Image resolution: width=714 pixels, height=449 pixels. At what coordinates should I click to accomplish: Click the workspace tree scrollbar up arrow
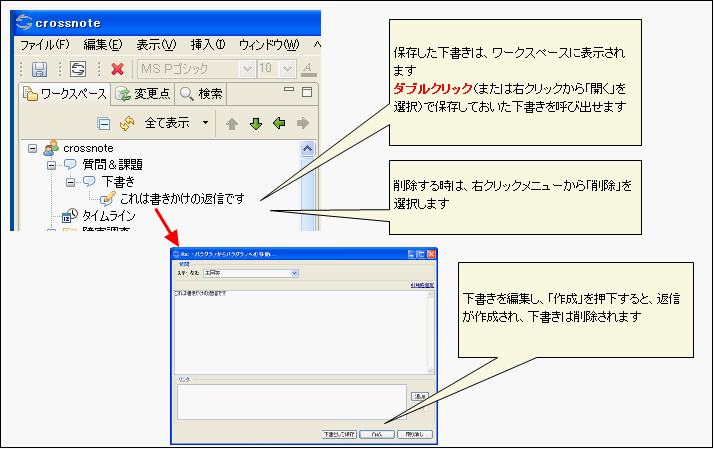pos(307,148)
